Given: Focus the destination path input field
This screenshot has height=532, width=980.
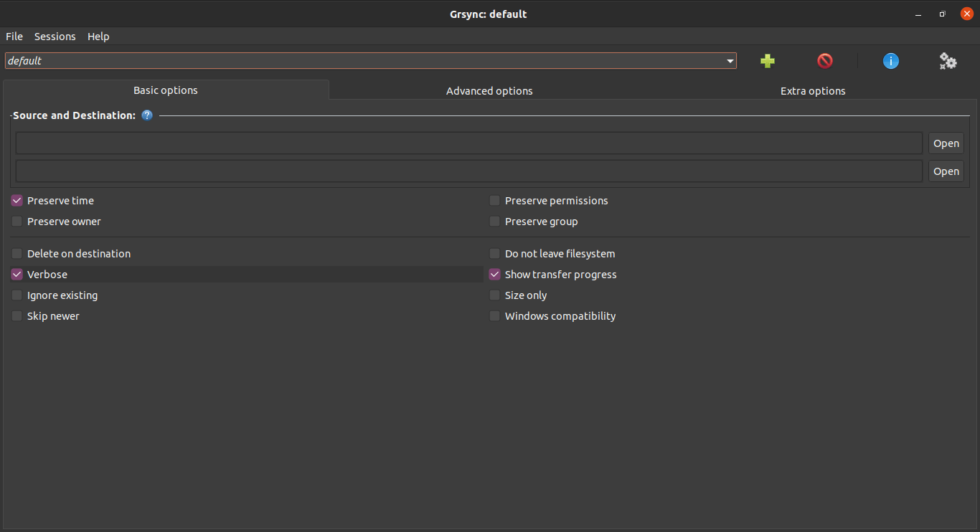Looking at the screenshot, I should tap(469, 171).
